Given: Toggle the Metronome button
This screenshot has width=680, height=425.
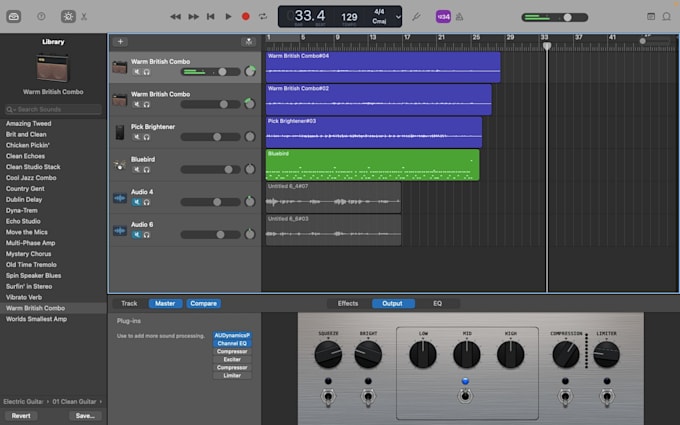Looking at the screenshot, I should [459, 17].
